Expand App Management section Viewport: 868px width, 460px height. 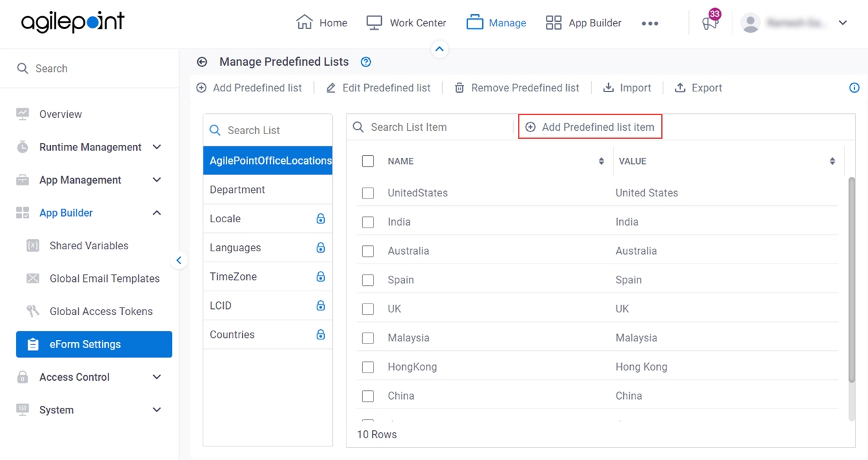click(x=157, y=180)
